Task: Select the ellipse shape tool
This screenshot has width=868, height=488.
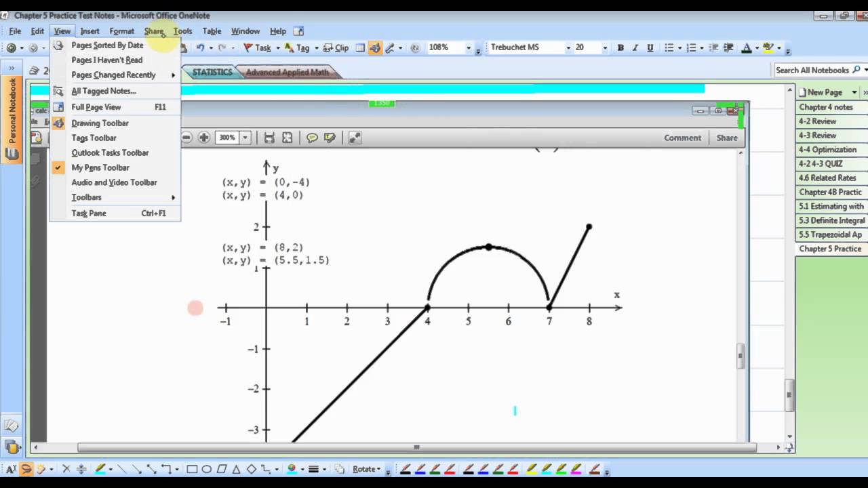Action: (x=207, y=469)
